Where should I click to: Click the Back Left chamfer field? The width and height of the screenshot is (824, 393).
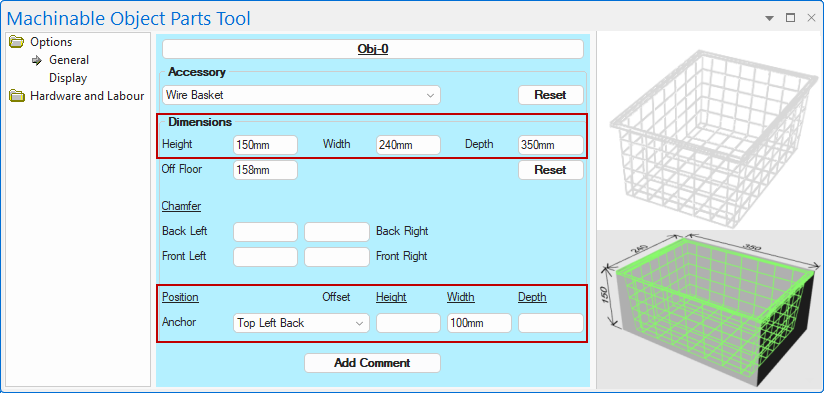[x=265, y=232]
